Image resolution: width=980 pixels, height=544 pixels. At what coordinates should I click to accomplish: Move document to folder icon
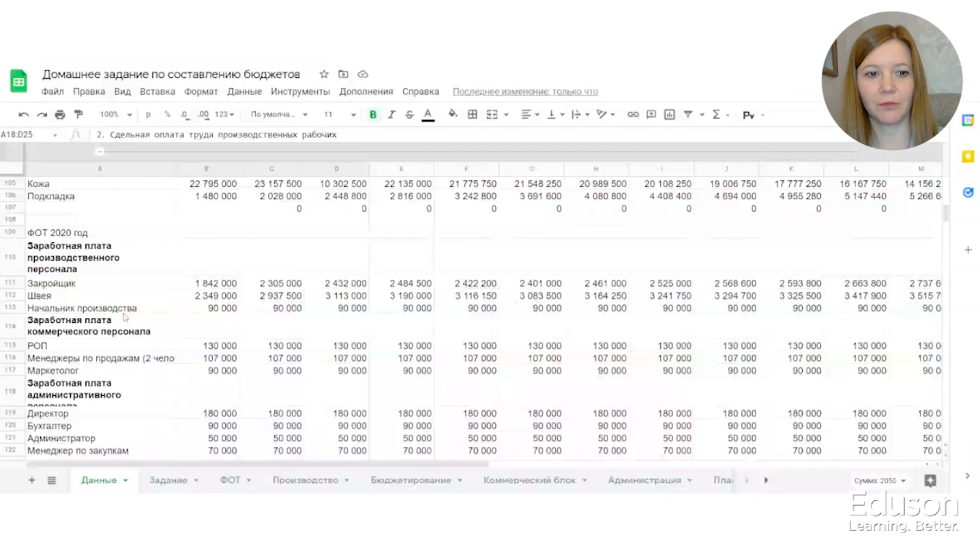point(343,74)
